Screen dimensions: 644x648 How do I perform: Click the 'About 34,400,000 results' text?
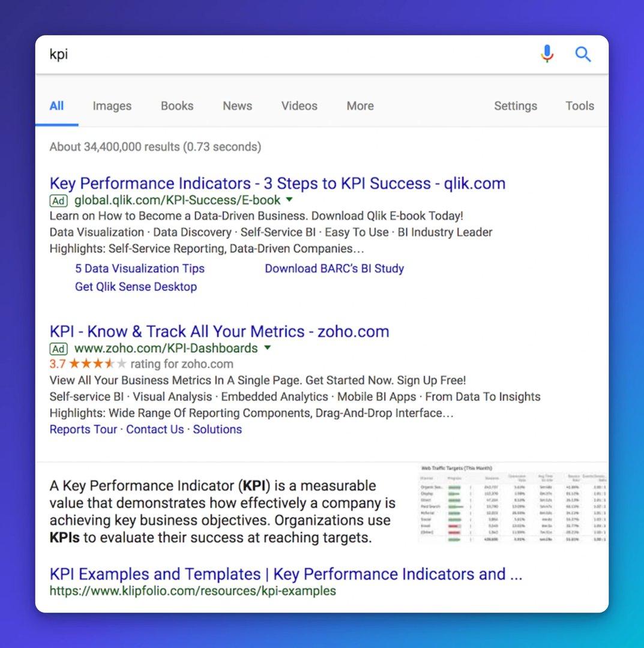point(155,147)
